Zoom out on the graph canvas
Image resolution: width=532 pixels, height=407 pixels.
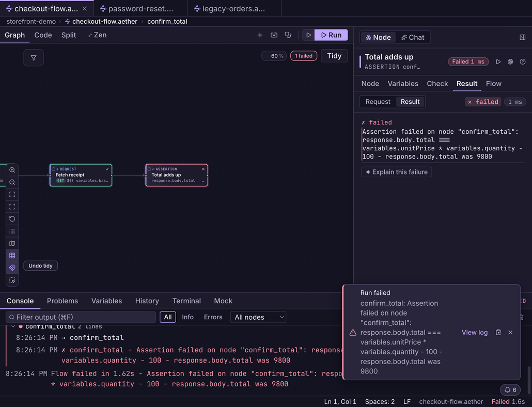(x=12, y=182)
